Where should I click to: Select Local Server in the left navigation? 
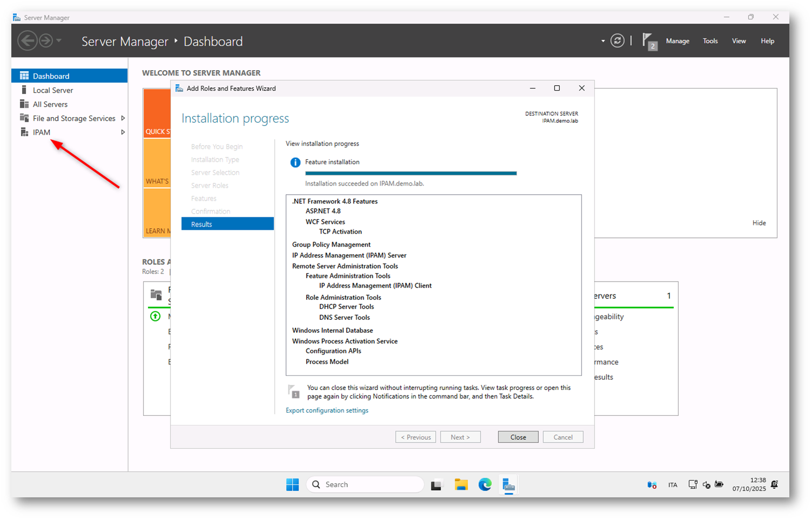click(x=69, y=90)
